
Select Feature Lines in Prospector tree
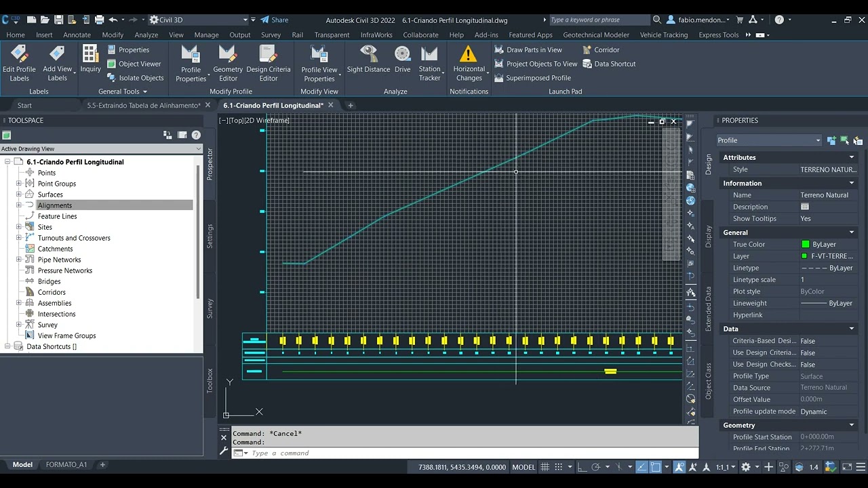[x=57, y=216]
